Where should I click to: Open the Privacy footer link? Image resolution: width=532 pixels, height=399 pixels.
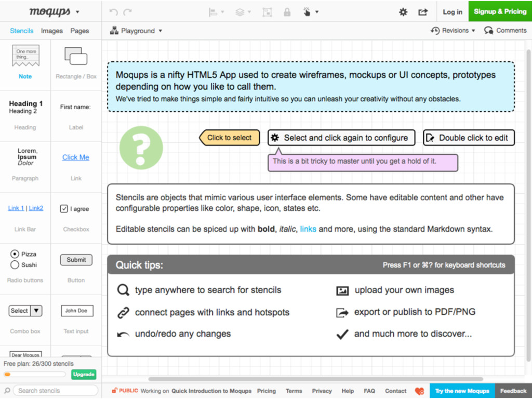322,391
